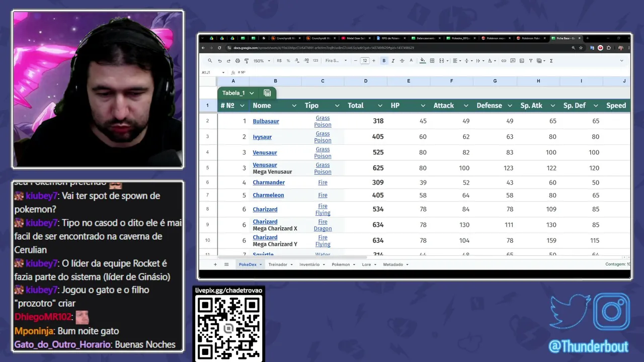Toggle bold formatting
Image resolution: width=644 pixels, height=362 pixels.
(384, 61)
